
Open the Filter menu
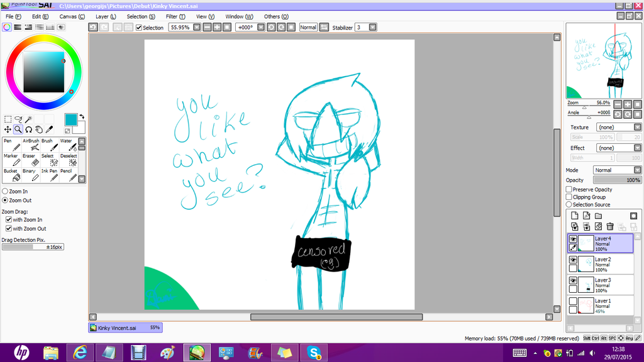coord(175,16)
